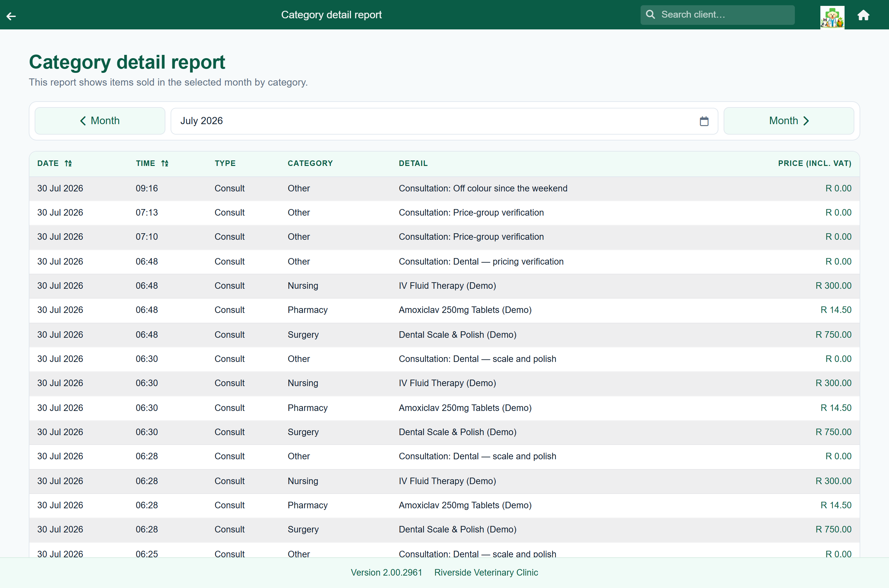Click the Price (Incl. VAT) column header
889x588 pixels.
tap(814, 164)
